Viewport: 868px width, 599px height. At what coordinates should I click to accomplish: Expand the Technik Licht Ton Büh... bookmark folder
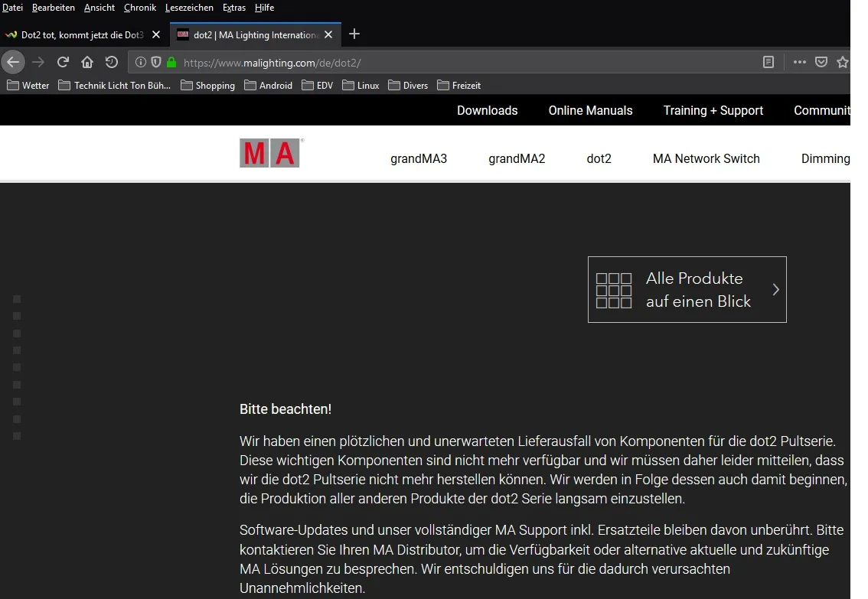[x=115, y=85]
